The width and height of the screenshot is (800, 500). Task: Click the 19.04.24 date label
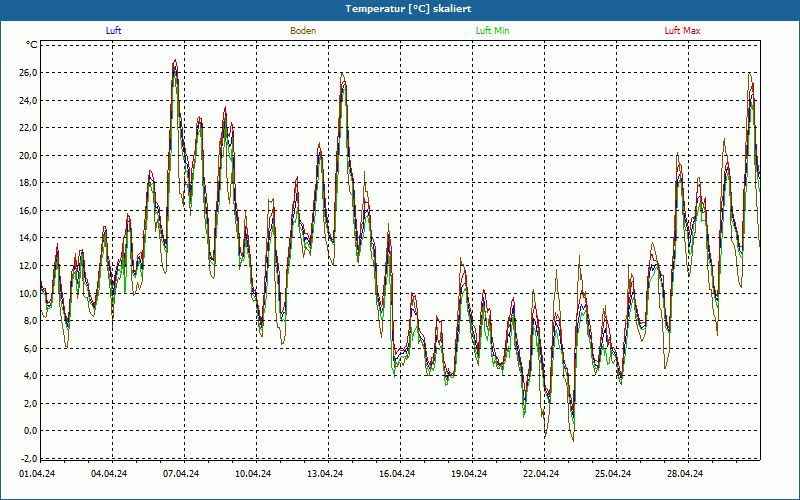469,474
